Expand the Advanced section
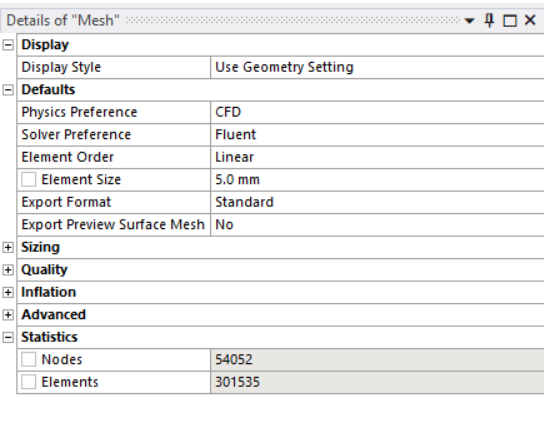 pos(8,315)
